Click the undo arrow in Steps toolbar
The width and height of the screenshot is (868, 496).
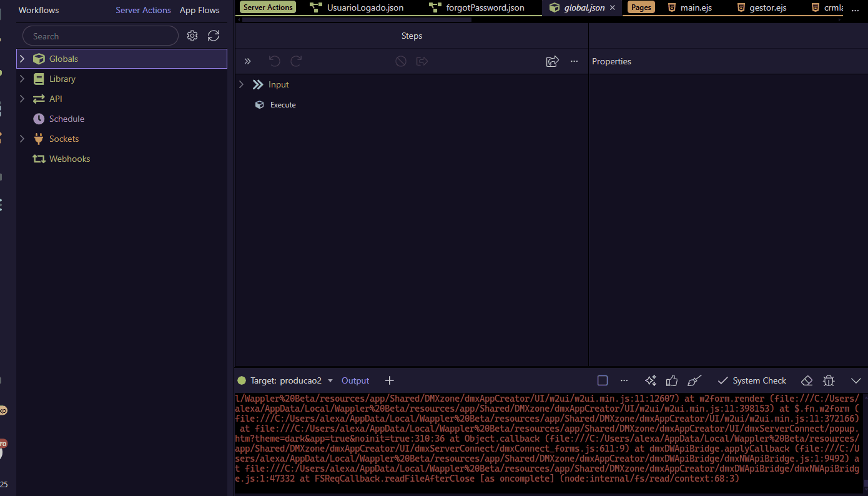[274, 61]
